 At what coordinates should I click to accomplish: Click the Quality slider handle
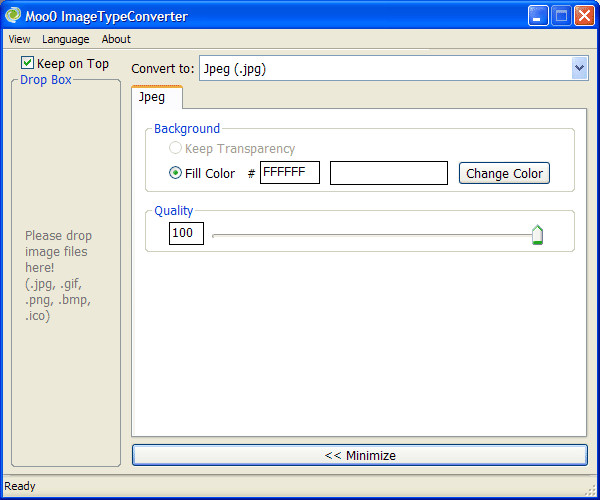point(537,235)
